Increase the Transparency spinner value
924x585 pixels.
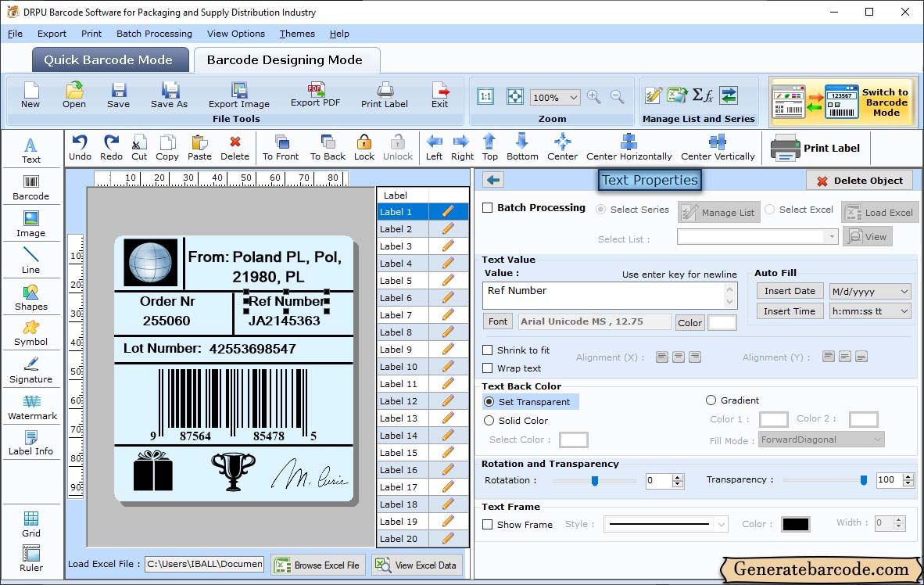(908, 476)
